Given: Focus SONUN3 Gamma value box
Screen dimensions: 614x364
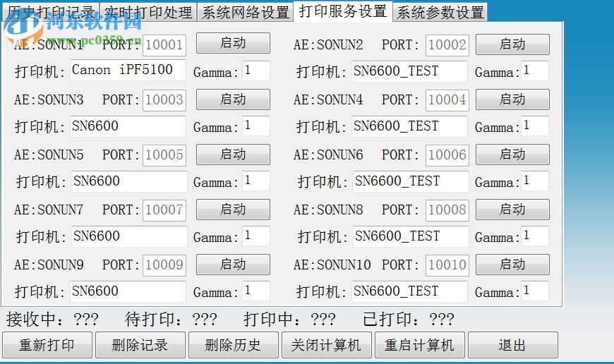Looking at the screenshot, I should click(256, 126).
